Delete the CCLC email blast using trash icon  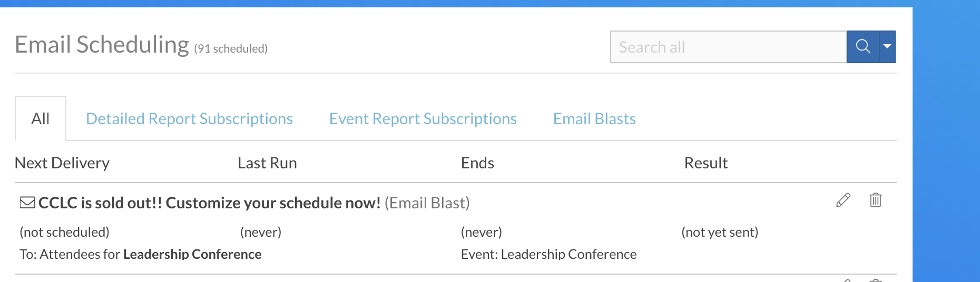tap(876, 200)
